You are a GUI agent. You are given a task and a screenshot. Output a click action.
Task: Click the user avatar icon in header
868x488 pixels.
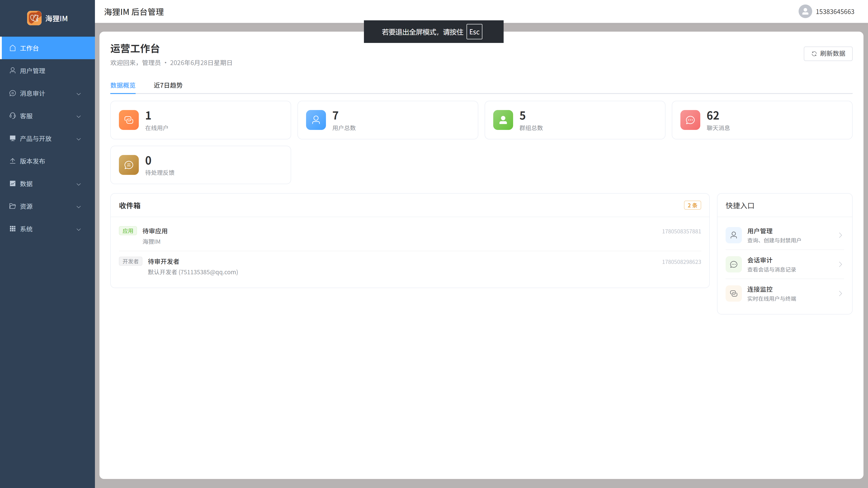click(805, 12)
